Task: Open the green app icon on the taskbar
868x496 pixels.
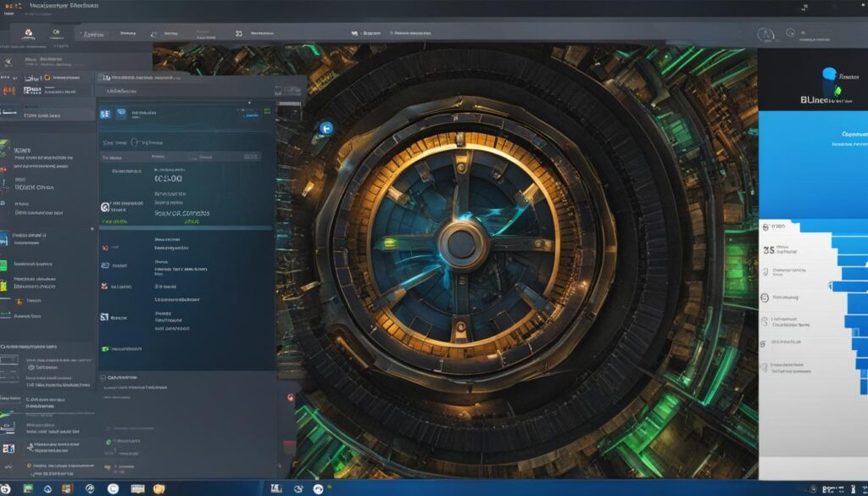Action: (28, 489)
